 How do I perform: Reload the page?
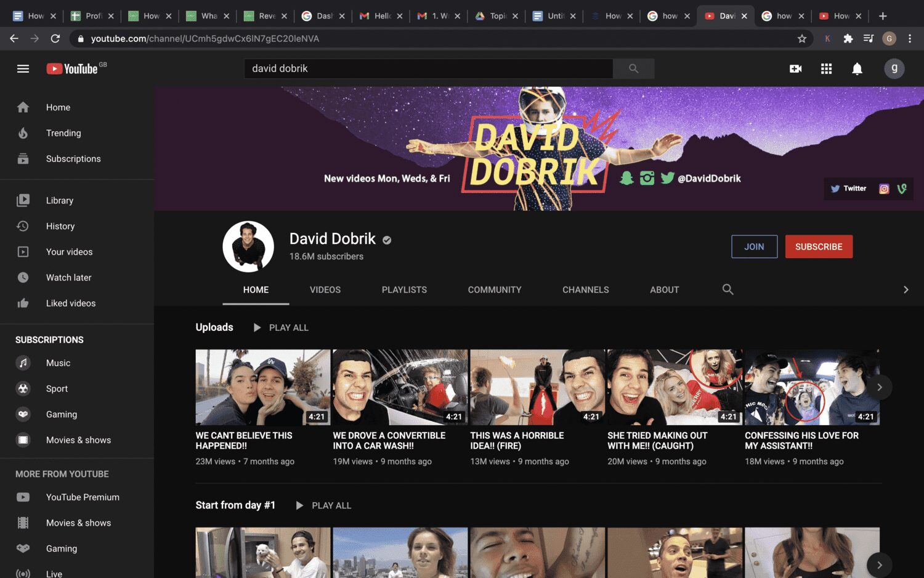[x=55, y=38]
